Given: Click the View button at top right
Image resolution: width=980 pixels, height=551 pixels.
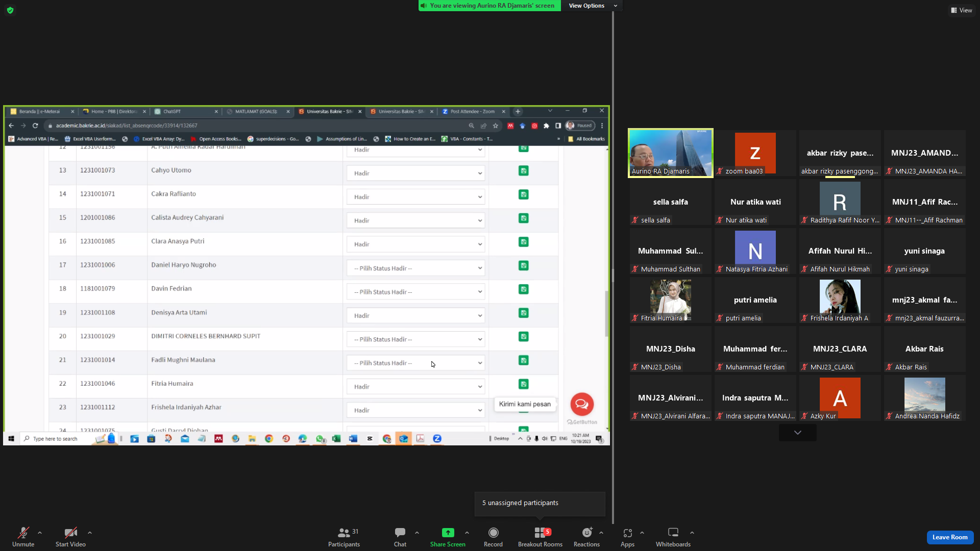Looking at the screenshot, I should click(x=961, y=10).
